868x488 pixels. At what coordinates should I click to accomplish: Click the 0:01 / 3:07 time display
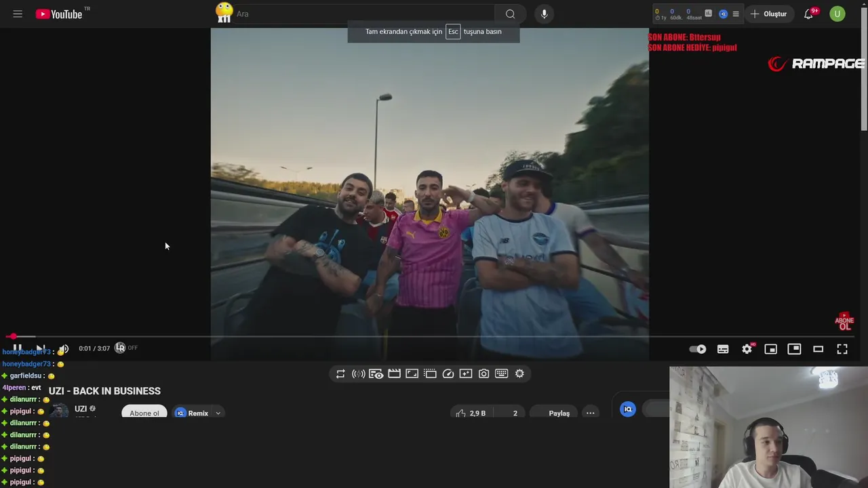click(94, 348)
